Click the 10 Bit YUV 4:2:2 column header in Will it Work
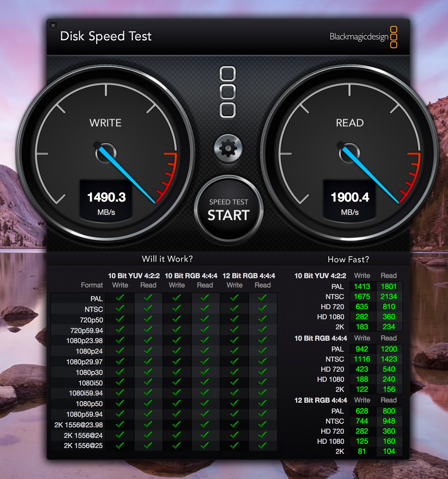Image resolution: width=448 pixels, height=479 pixels. tap(134, 276)
